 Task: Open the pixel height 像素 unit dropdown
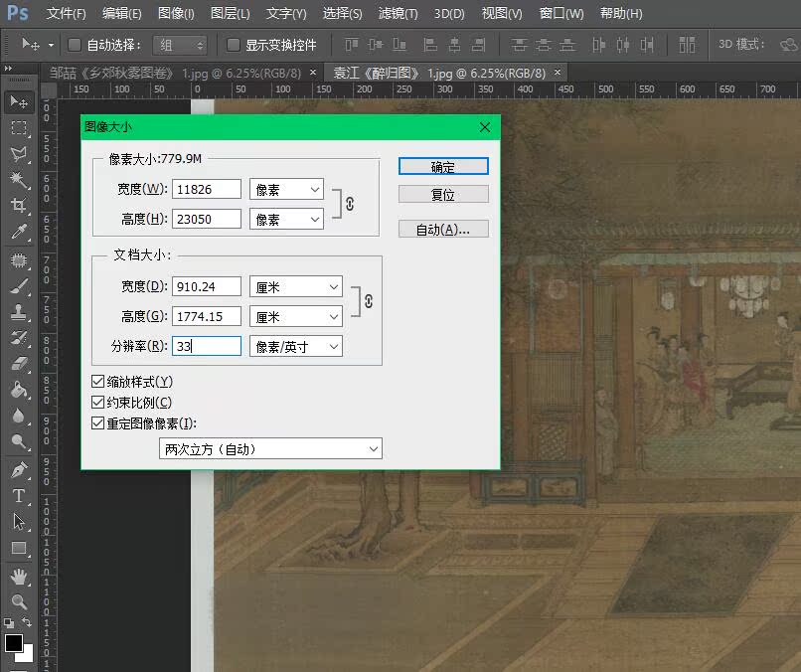[x=286, y=220]
